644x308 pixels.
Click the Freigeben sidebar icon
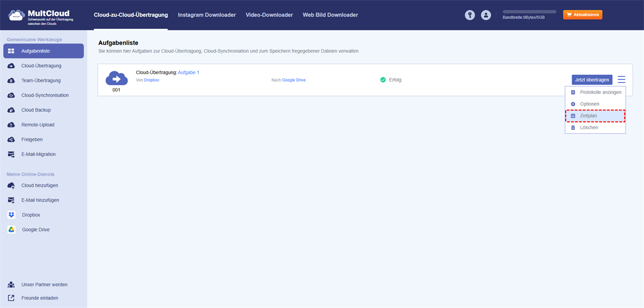[x=11, y=140]
